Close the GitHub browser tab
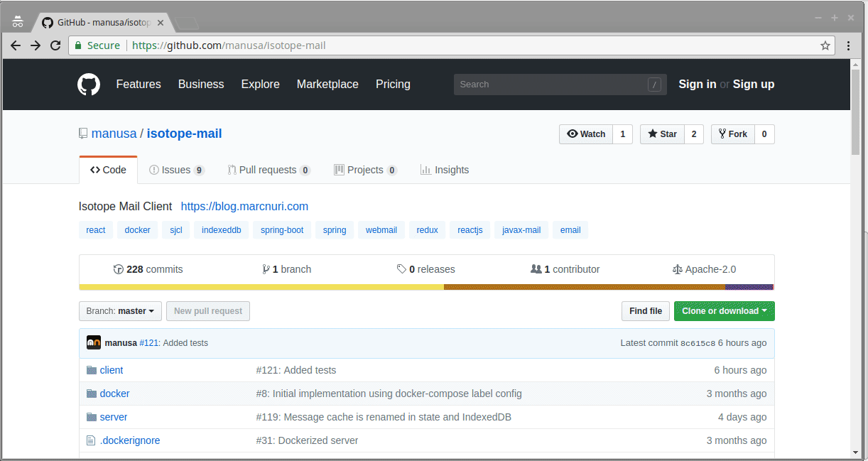The image size is (868, 461). pos(161,23)
